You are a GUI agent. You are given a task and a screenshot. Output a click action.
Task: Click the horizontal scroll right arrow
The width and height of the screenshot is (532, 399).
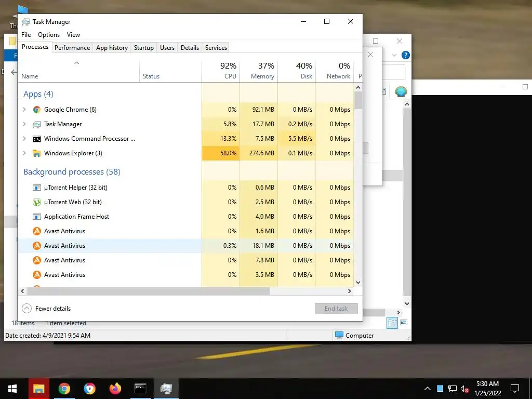(x=350, y=291)
